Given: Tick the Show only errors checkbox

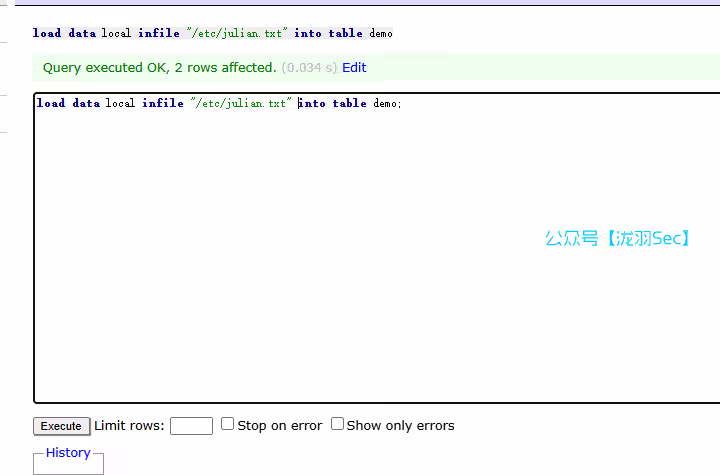Looking at the screenshot, I should coord(338,424).
